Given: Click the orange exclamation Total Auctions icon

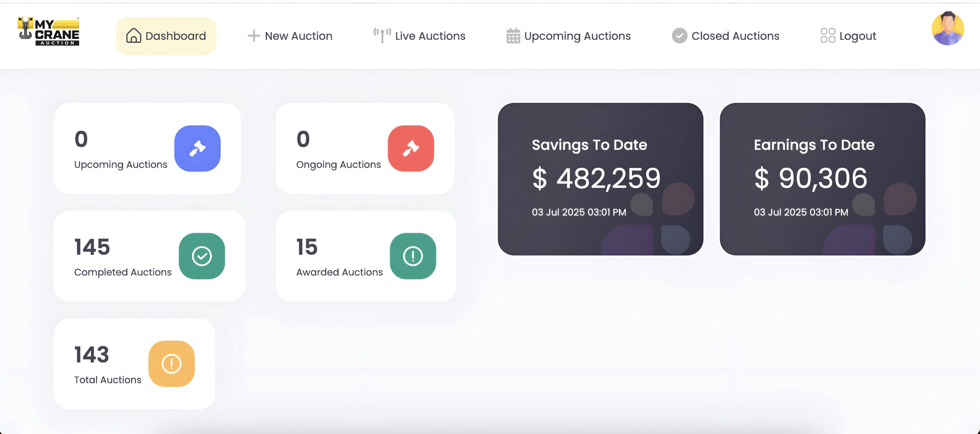Looking at the screenshot, I should pyautogui.click(x=171, y=364).
